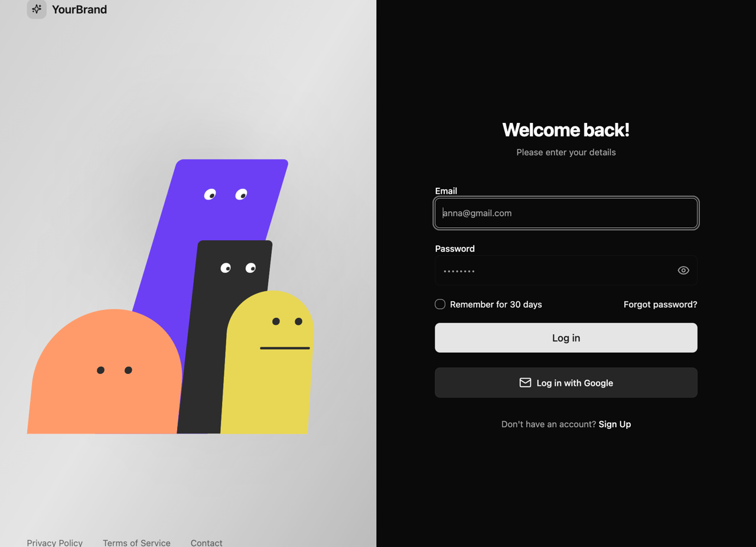Click the YourBrand sparkle logo icon
756x547 pixels.
[x=37, y=9]
